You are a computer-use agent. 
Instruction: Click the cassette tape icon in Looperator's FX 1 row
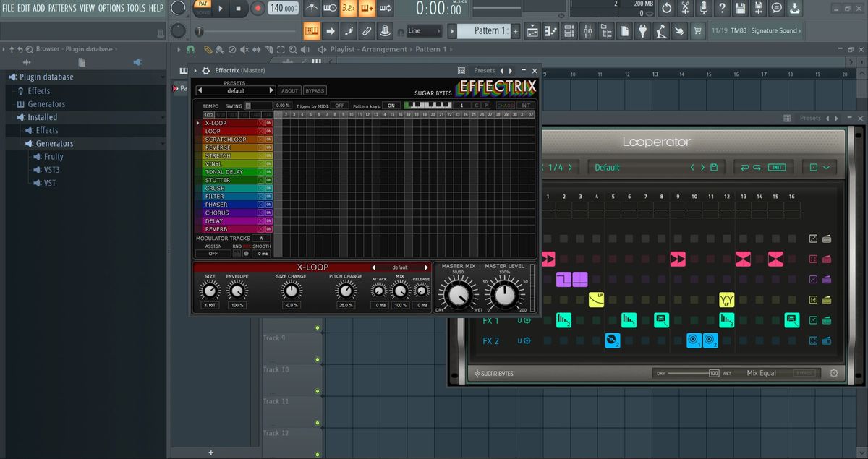coord(659,319)
